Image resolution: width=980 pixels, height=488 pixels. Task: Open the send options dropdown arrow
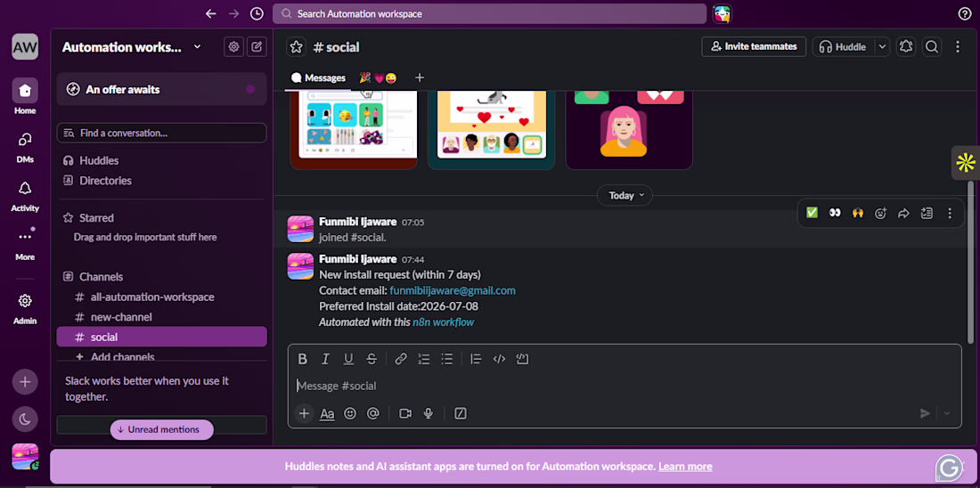click(947, 413)
